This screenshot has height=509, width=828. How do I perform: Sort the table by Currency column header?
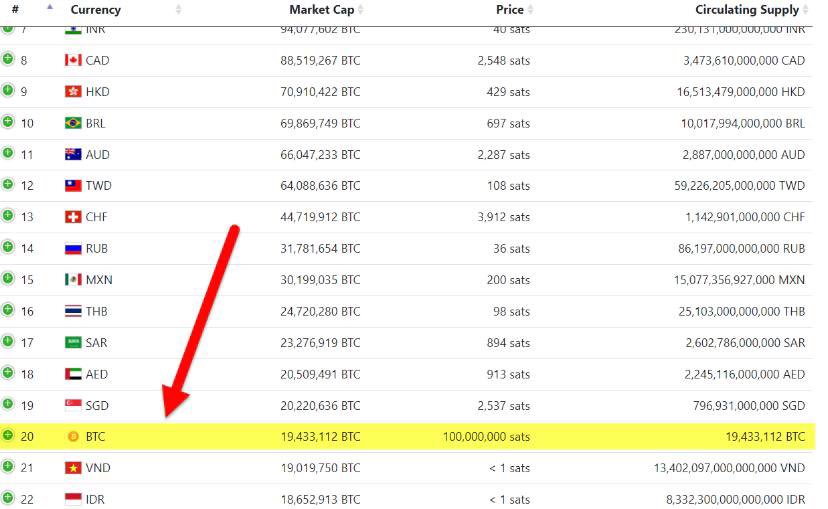click(x=96, y=10)
